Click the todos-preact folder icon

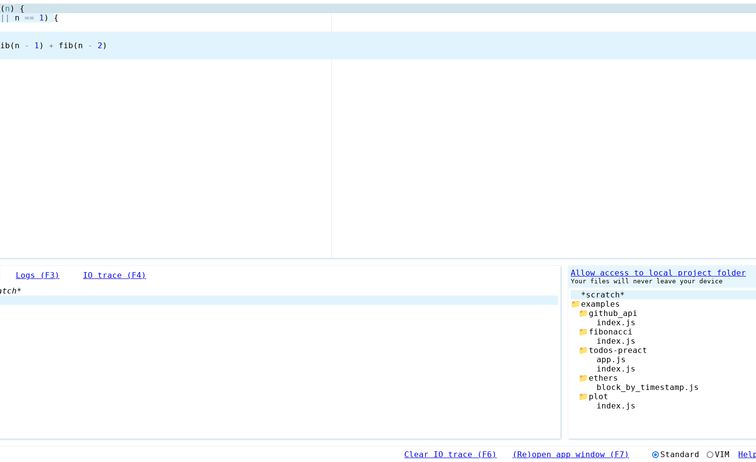tap(583, 351)
